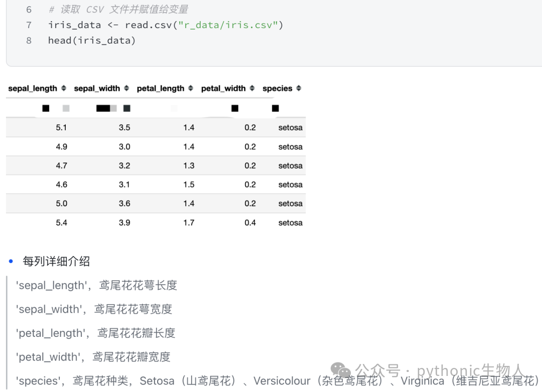542x392 pixels.
Task: Select petal_length value 1.3
Action: [x=189, y=166]
